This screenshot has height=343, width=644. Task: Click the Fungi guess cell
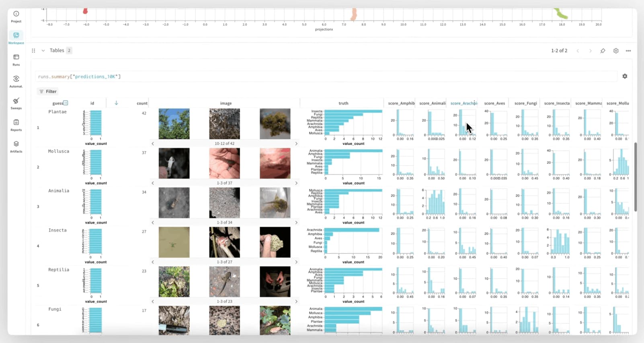[55, 309]
